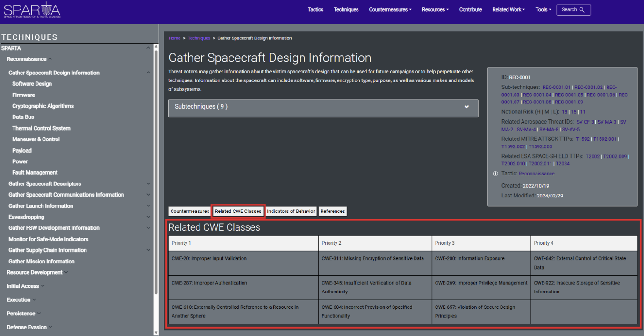Expand the Execution section

(x=34, y=299)
